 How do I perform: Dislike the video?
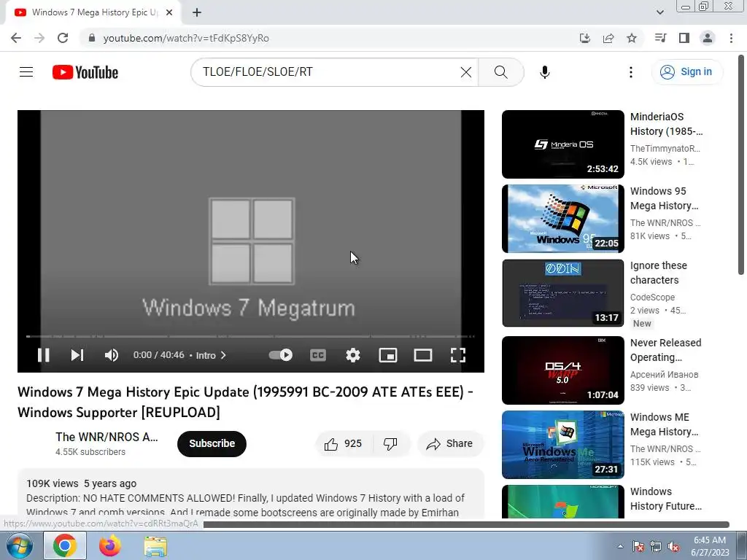point(391,444)
